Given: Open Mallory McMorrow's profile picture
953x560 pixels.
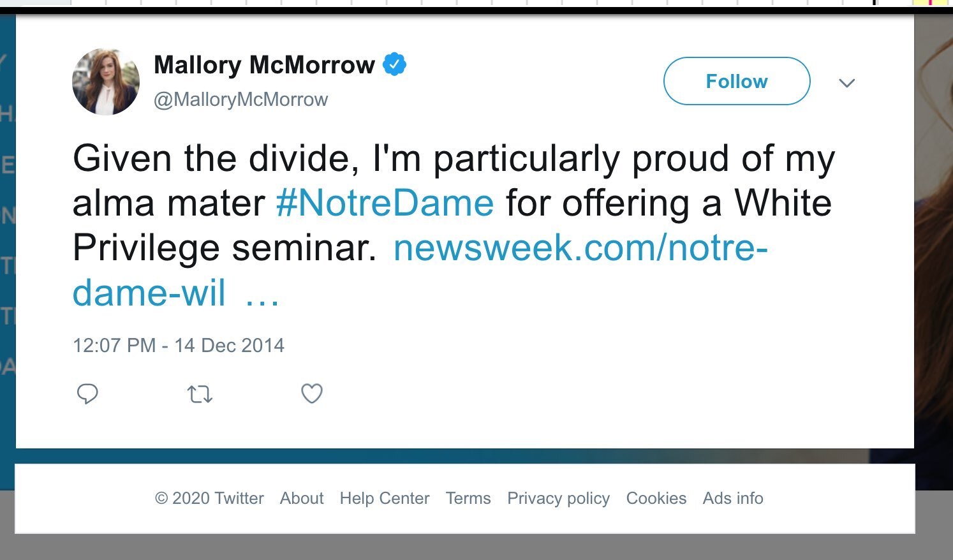Looking at the screenshot, I should [x=106, y=82].
